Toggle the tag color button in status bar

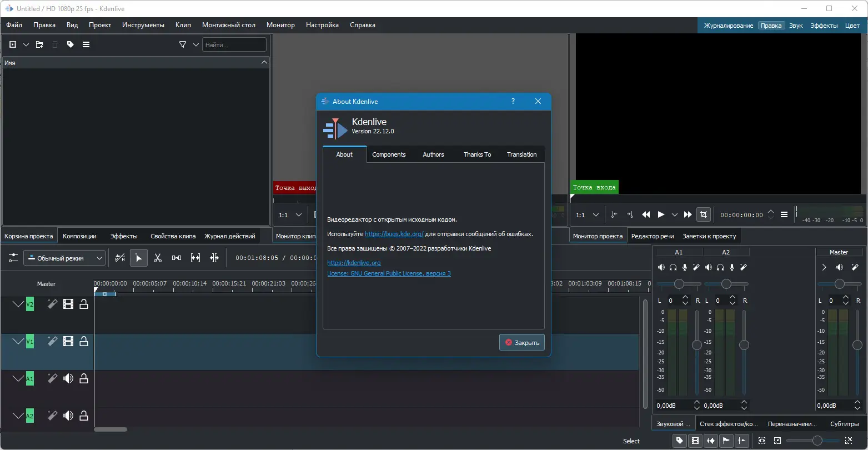tap(679, 441)
